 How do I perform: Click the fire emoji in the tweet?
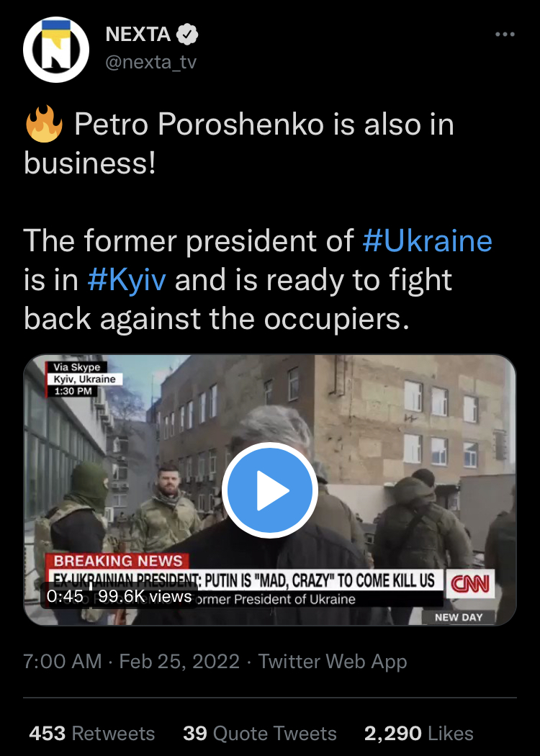pyautogui.click(x=43, y=125)
